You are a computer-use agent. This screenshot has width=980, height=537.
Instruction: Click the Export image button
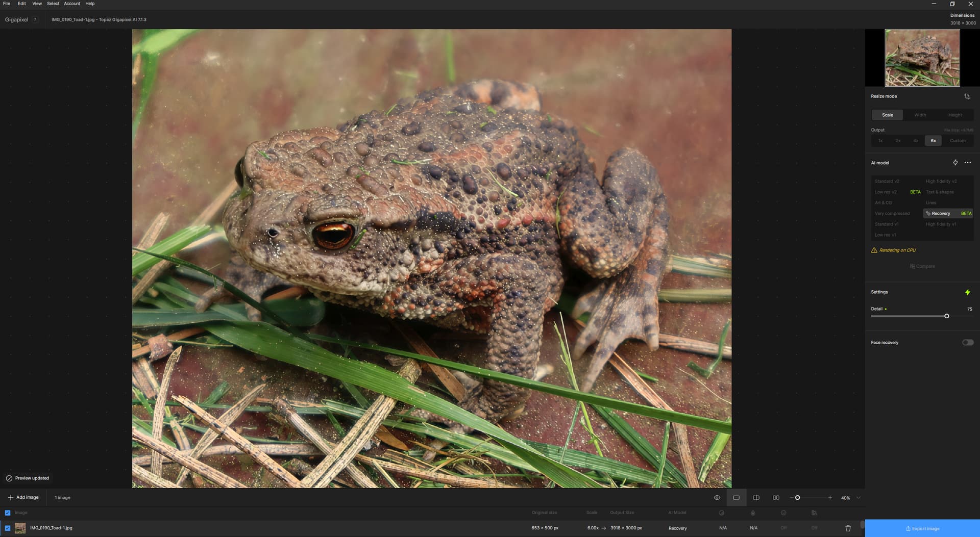tap(922, 528)
